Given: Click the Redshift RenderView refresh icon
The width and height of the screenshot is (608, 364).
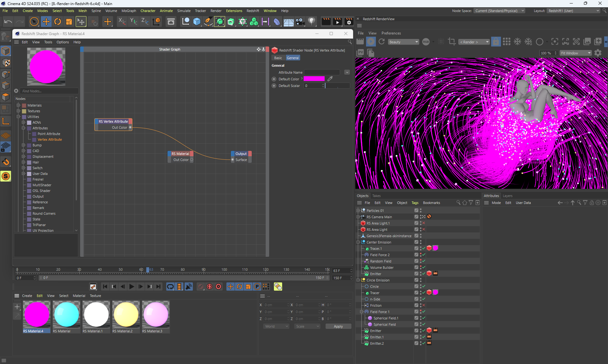Looking at the screenshot, I should point(382,42).
